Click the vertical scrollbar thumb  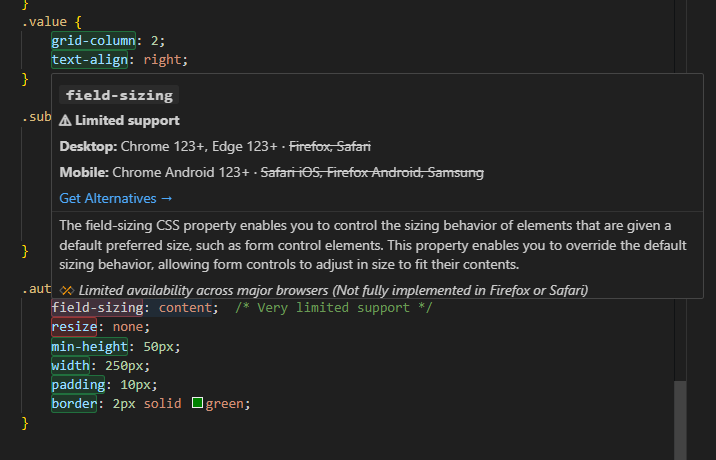pyautogui.click(x=680, y=420)
